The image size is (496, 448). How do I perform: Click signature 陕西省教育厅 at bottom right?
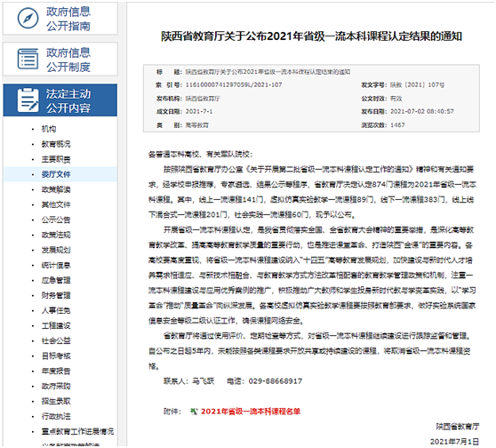458,427
